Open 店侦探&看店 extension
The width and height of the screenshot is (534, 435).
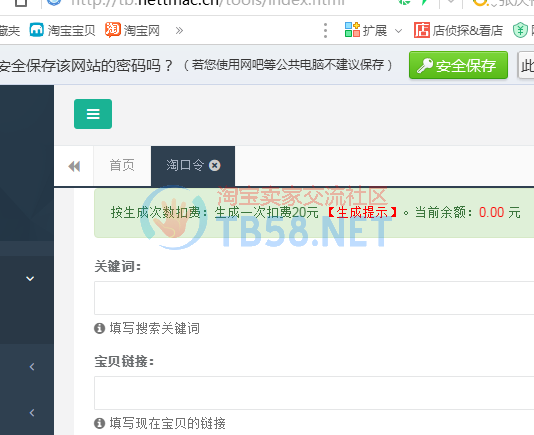(458, 30)
